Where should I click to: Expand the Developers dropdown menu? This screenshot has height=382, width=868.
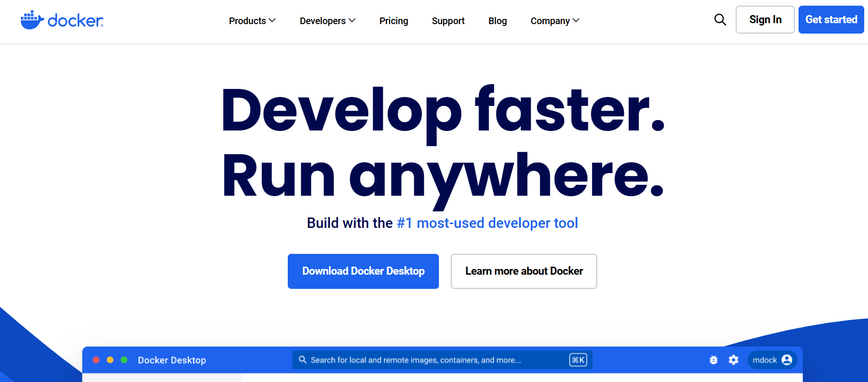click(327, 21)
